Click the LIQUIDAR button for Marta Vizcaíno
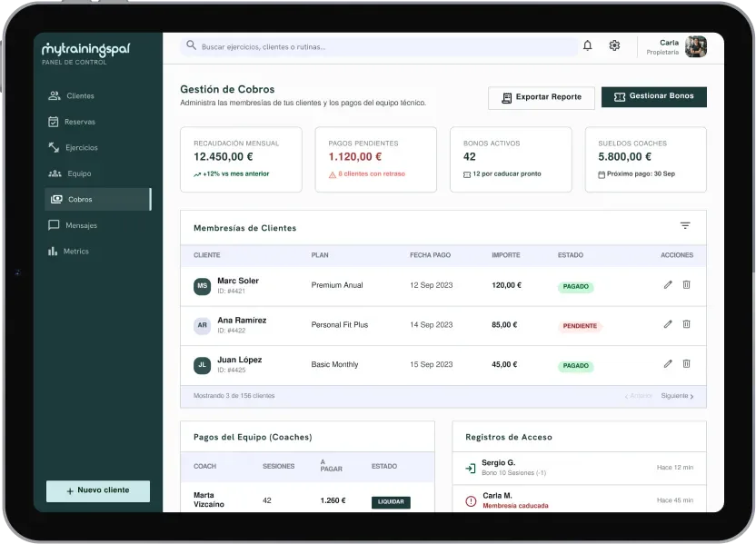Viewport: 756px width, 544px height. [391, 502]
